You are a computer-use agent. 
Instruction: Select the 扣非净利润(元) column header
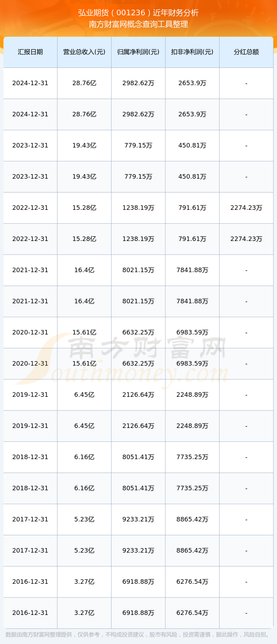point(192,52)
